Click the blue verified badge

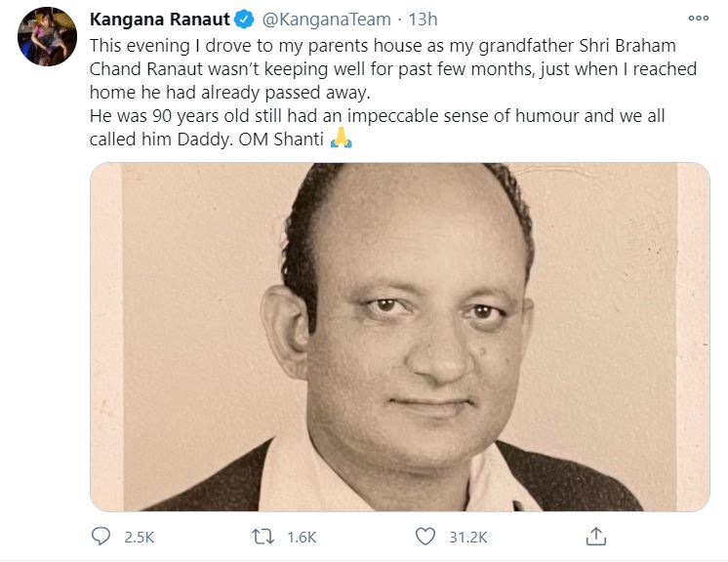[x=244, y=20]
